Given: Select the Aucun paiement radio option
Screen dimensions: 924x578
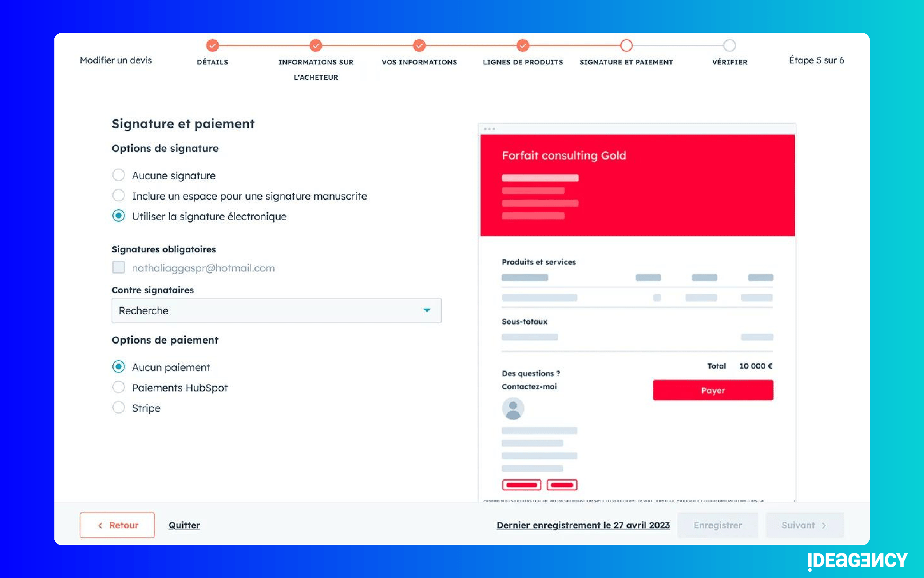Looking at the screenshot, I should (118, 366).
